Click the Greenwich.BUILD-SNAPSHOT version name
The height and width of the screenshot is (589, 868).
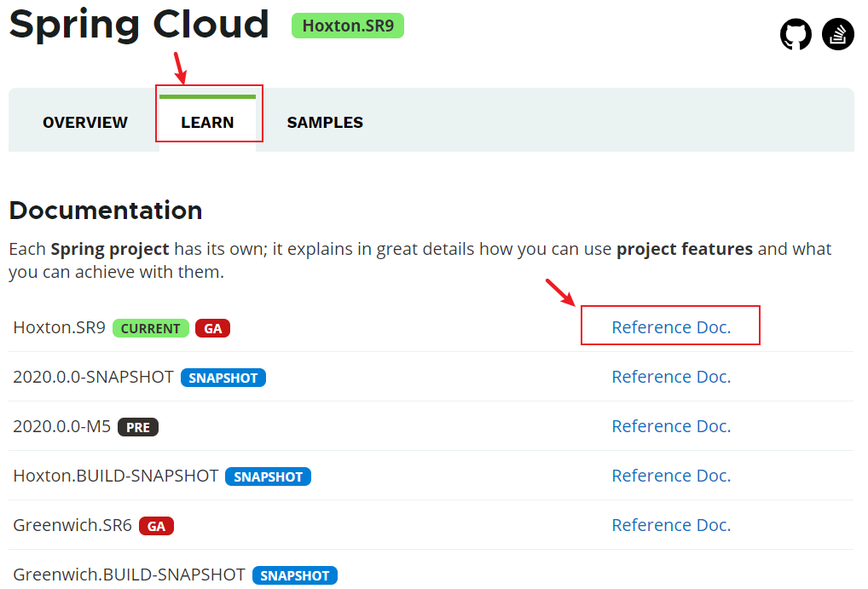tap(129, 574)
